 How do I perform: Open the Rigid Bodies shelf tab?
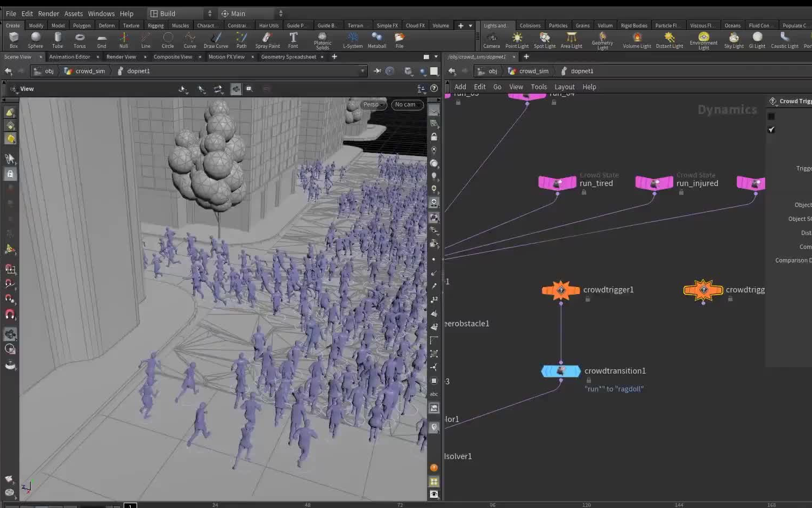634,25
